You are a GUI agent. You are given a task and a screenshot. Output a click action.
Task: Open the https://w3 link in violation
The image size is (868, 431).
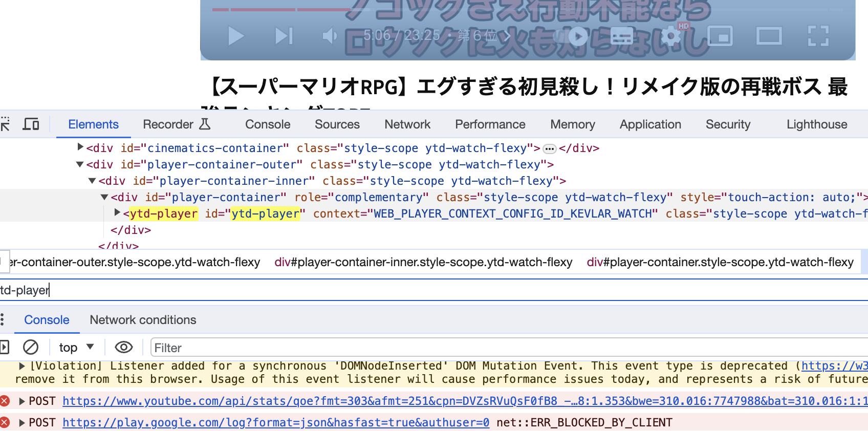coord(834,366)
